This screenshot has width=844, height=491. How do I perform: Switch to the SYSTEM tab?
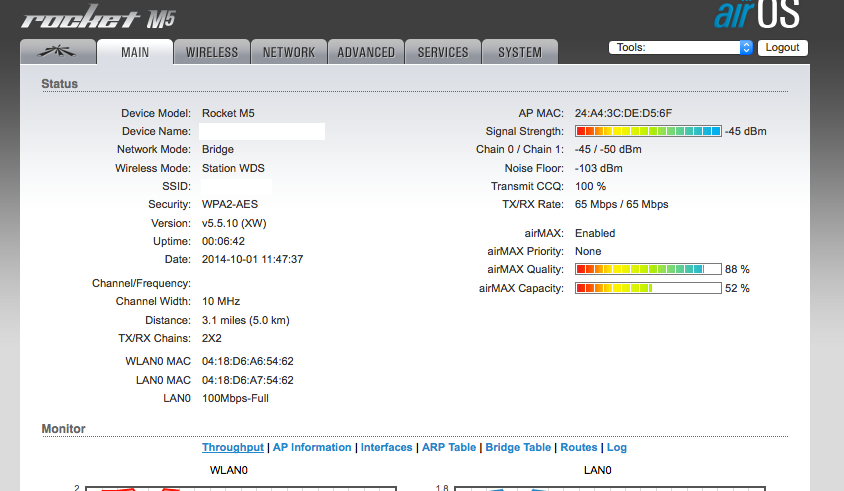coord(520,52)
